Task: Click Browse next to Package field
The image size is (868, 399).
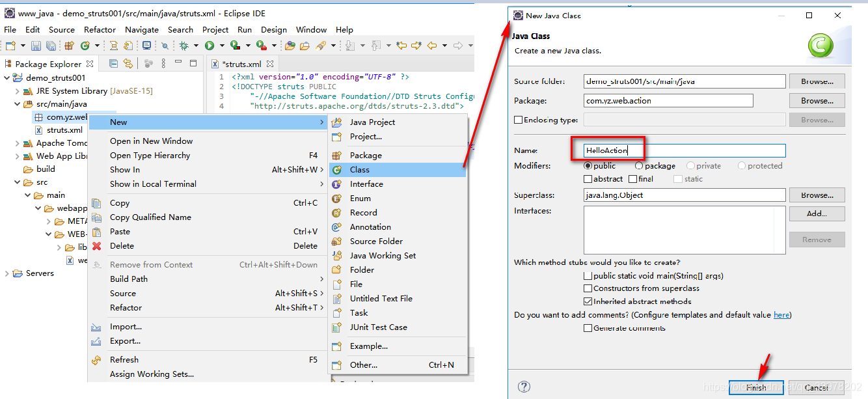Action: point(817,101)
